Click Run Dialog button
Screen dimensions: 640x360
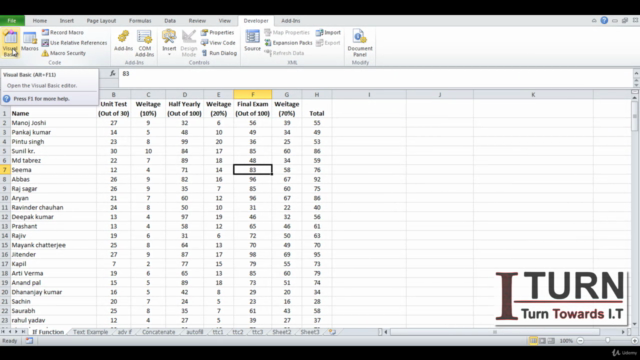pos(219,53)
